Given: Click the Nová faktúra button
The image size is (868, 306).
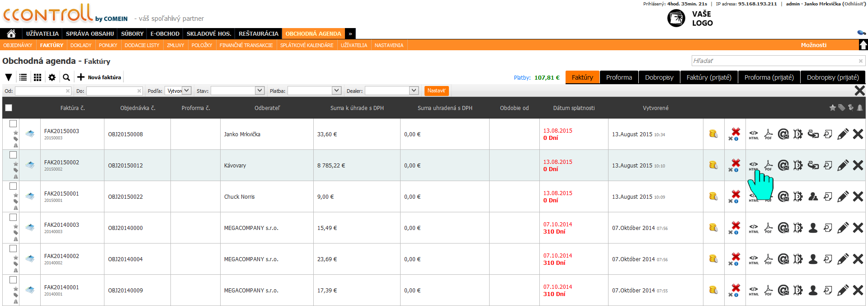Looking at the screenshot, I should 99,77.
